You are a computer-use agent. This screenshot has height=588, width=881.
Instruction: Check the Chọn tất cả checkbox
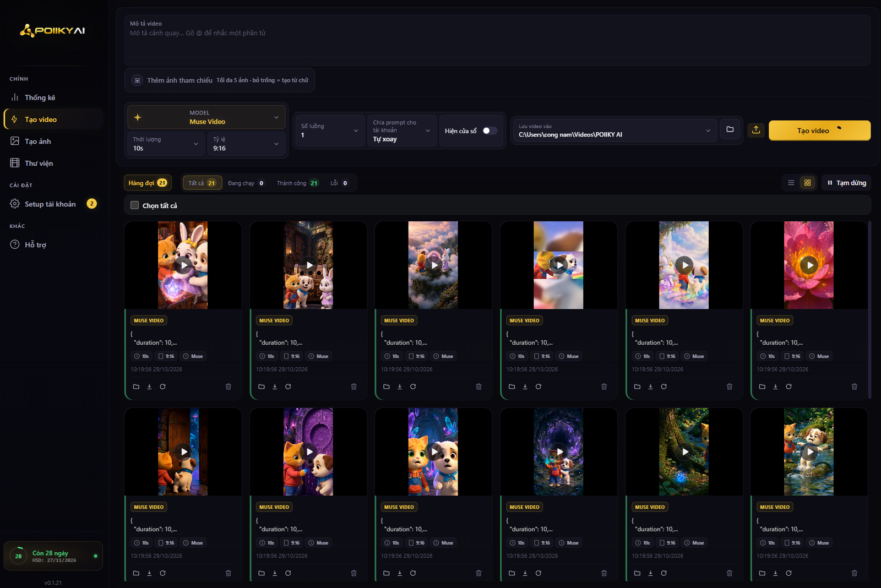tap(134, 205)
